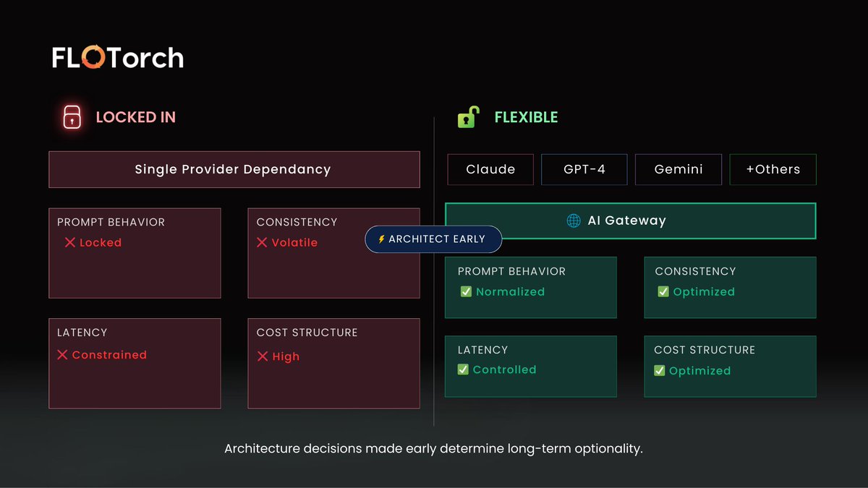Click the green checkmark beside Controlled
The image size is (868, 488).
464,369
